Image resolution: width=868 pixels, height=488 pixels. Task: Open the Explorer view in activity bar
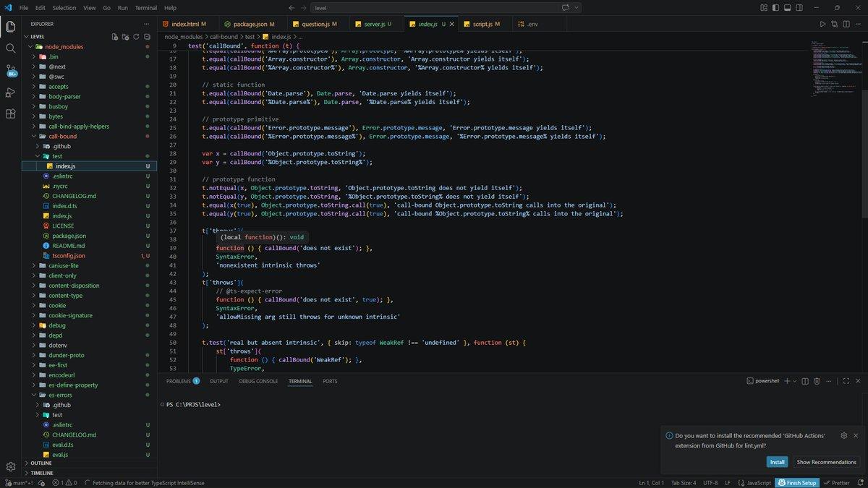point(11,27)
